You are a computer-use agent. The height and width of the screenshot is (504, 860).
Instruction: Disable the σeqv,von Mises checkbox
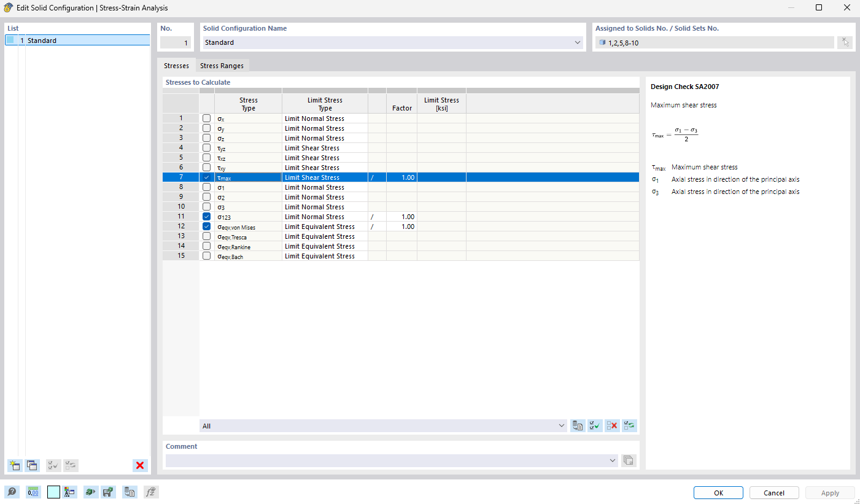pyautogui.click(x=206, y=226)
